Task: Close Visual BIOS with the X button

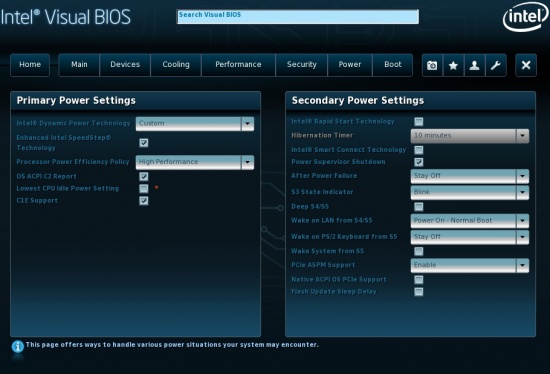Action: tap(526, 65)
